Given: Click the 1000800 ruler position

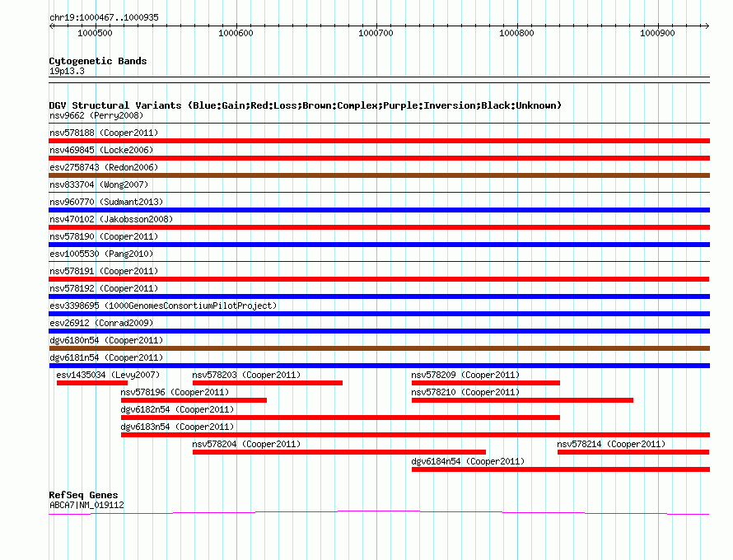Looking at the screenshot, I should pyautogui.click(x=516, y=33).
